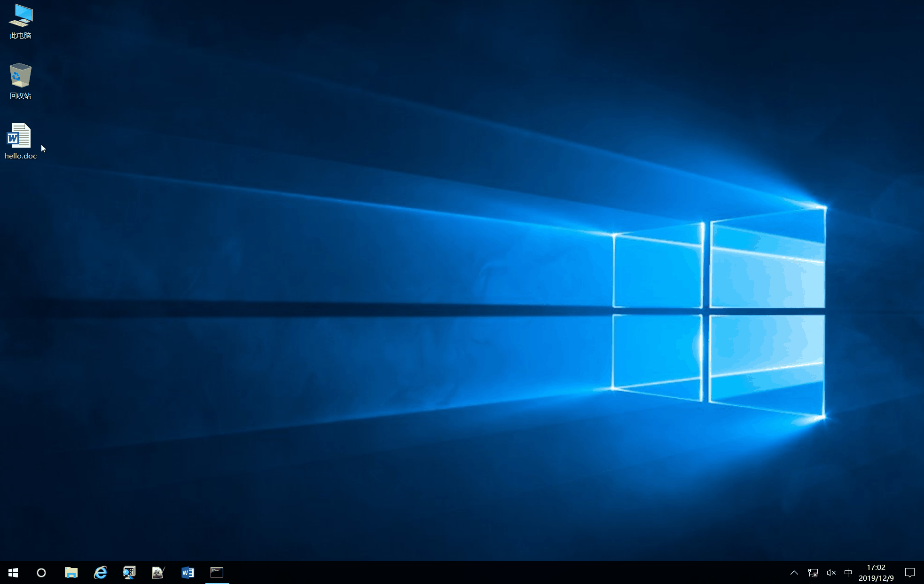924x584 pixels.
Task: Launch Microsoft Word from the taskbar
Action: coord(188,572)
